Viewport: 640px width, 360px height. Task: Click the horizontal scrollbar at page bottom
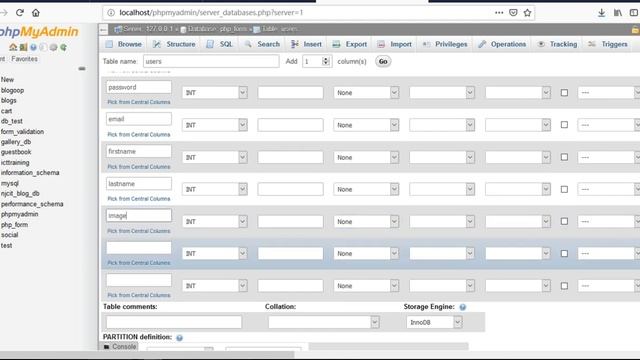147,354
